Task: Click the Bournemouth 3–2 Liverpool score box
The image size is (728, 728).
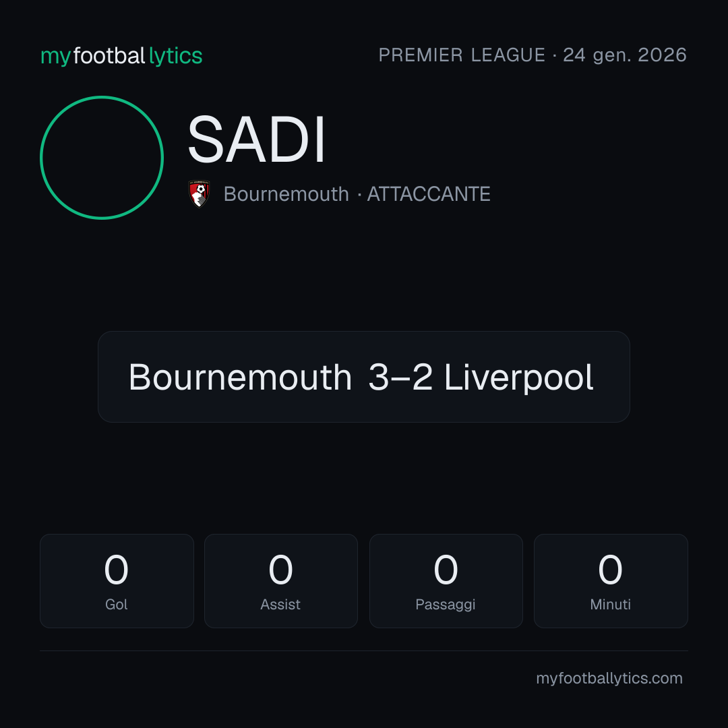Action: [363, 377]
